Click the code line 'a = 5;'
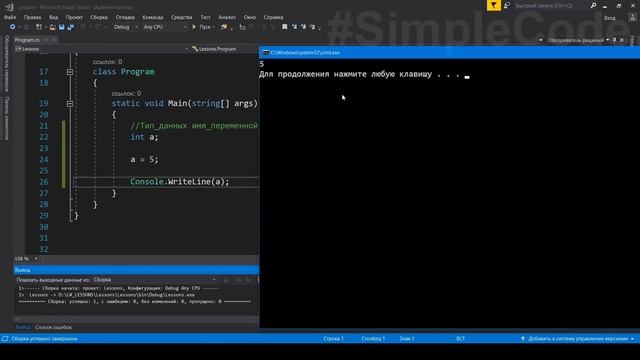This screenshot has width=640, height=360. pos(144,160)
